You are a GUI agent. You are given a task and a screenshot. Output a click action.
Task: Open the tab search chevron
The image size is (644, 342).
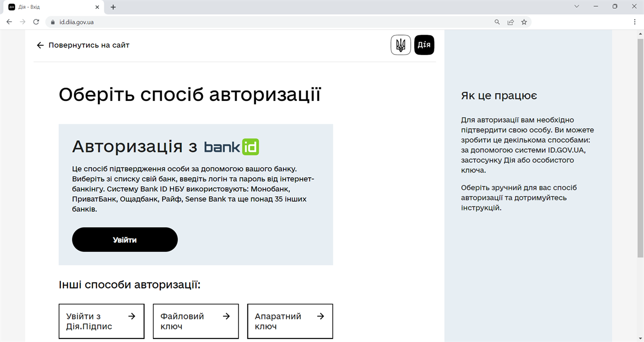pyautogui.click(x=577, y=7)
